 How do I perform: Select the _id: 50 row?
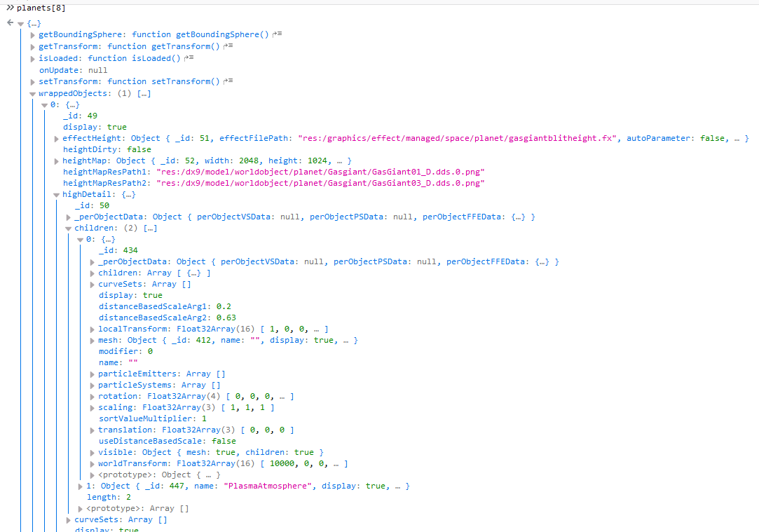pyautogui.click(x=92, y=205)
